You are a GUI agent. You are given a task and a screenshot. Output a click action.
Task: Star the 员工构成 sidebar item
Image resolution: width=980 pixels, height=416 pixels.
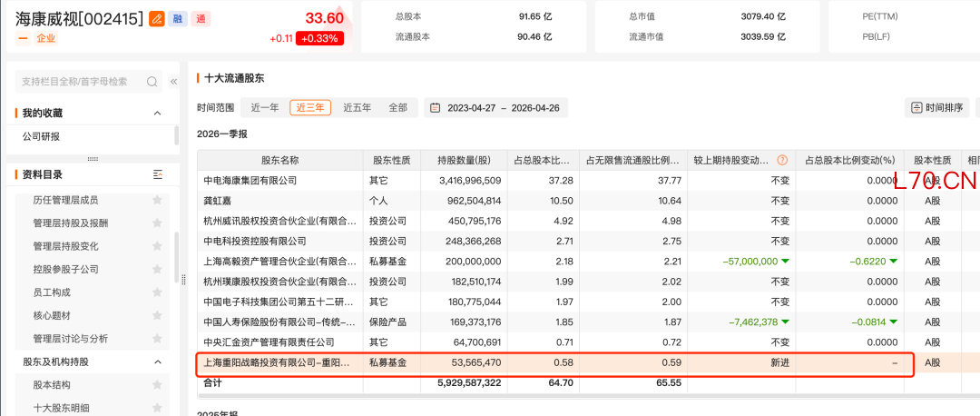(158, 292)
